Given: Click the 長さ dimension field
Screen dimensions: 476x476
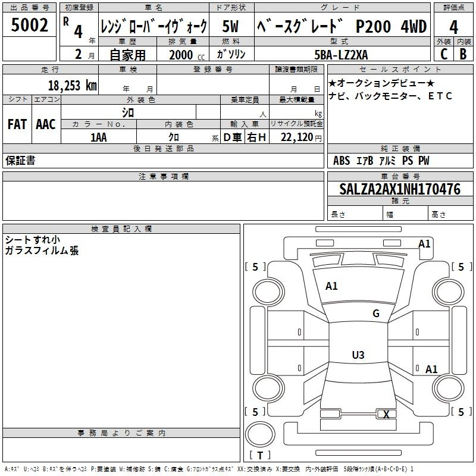Looking at the screenshot, I should pyautogui.click(x=355, y=213).
